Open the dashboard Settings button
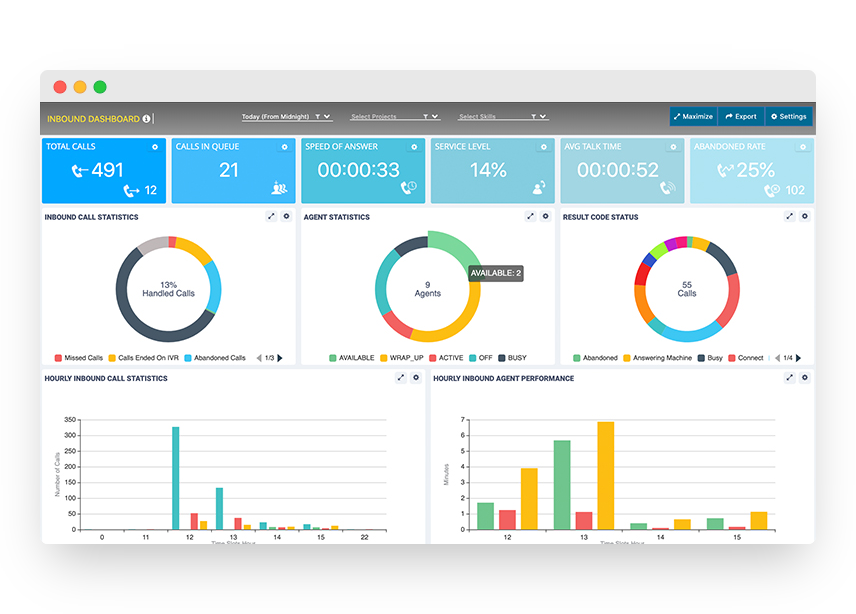Screen dimensions: 856x614 click(789, 116)
